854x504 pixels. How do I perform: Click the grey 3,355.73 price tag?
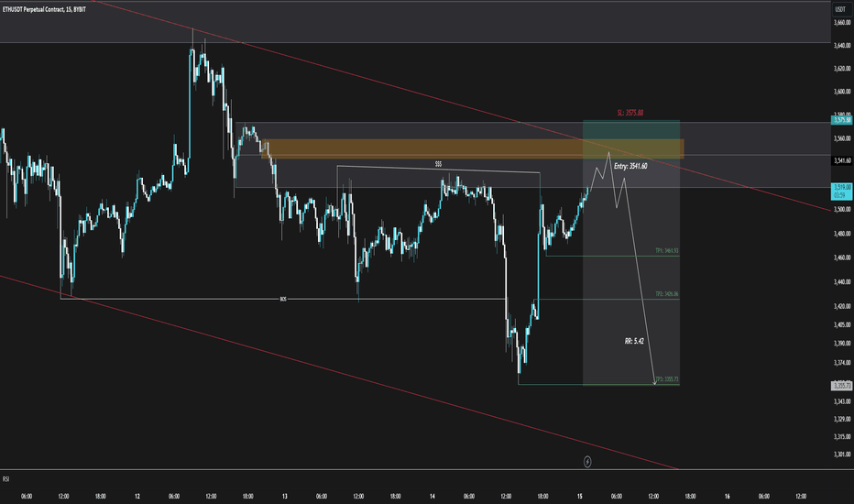(x=841, y=386)
